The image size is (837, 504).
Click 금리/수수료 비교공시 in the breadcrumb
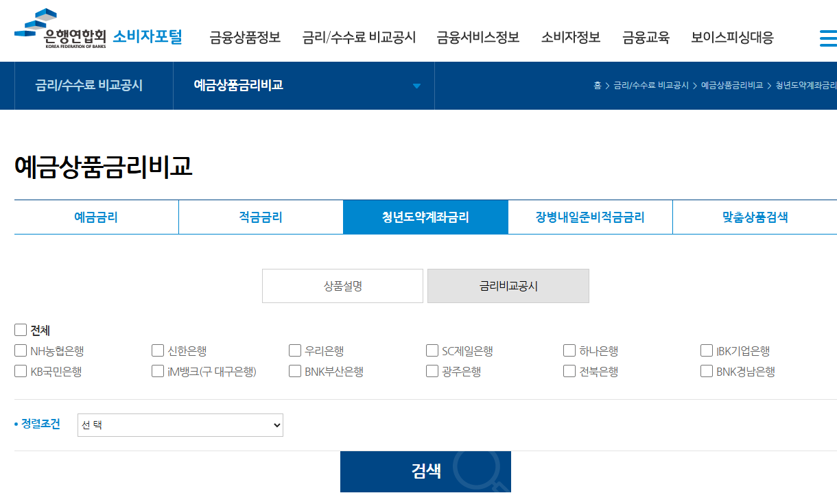[x=651, y=86]
